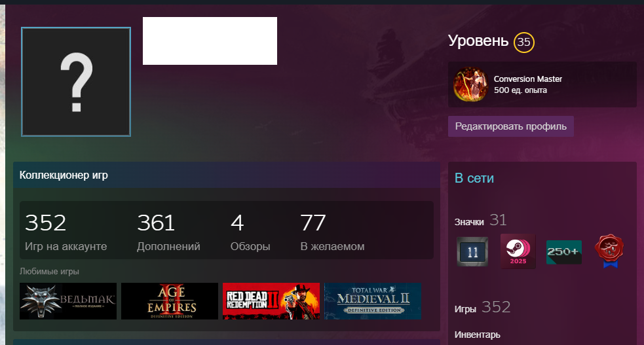This screenshot has width=644, height=345.
Task: Open the Инвентарь inventory link
Action: [x=477, y=335]
